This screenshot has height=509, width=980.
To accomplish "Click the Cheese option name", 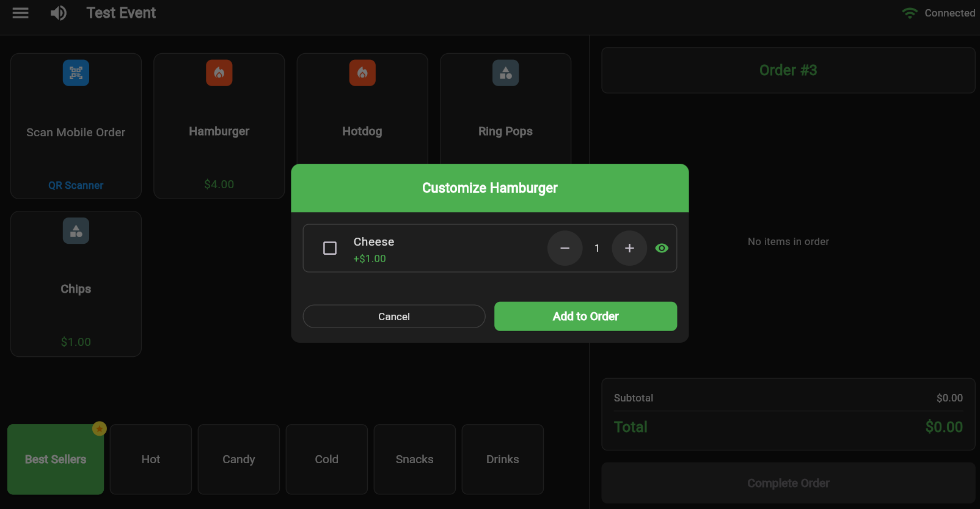I will [x=374, y=242].
